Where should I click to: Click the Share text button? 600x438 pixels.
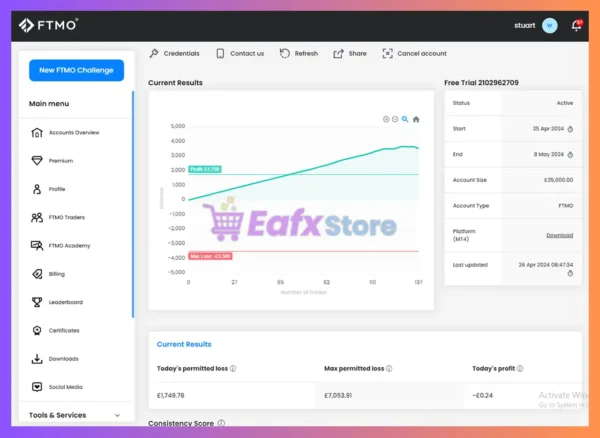(x=357, y=54)
